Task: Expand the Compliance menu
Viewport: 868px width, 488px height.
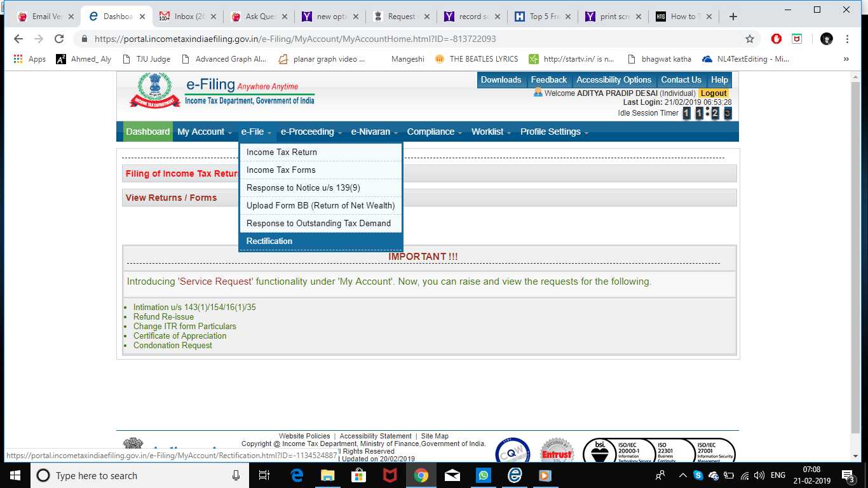Action: click(x=431, y=132)
